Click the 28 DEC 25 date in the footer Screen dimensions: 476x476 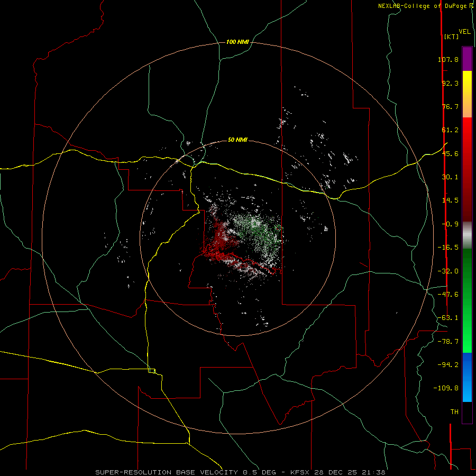tap(337, 472)
